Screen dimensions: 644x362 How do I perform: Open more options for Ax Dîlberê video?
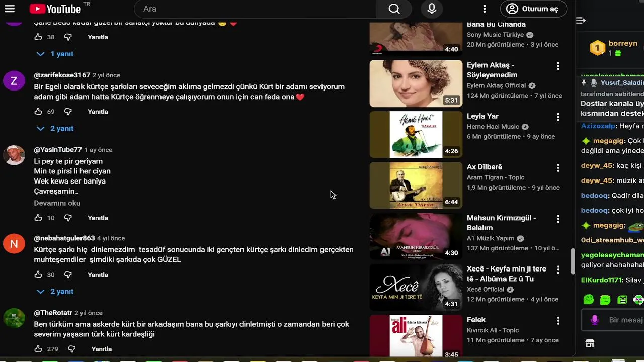pyautogui.click(x=558, y=168)
